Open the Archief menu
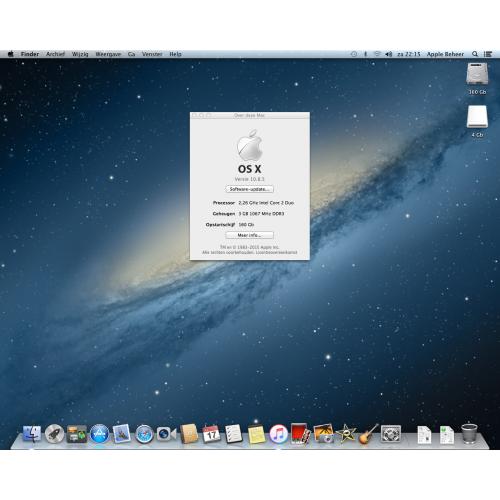The height and width of the screenshot is (500, 500). click(55, 54)
